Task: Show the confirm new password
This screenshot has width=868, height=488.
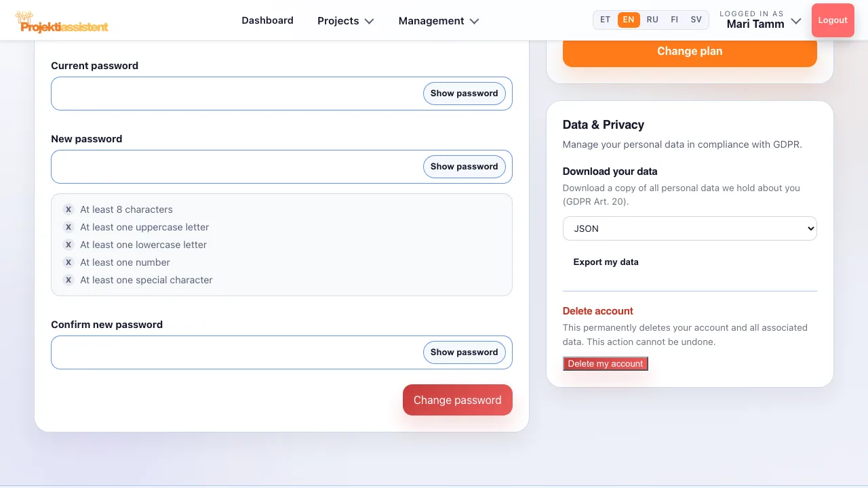Action: [465, 352]
